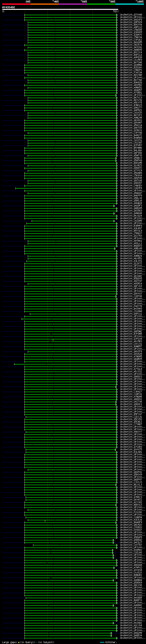
Task: Open hit UniRef100_Q4GXF5
Action: click(131, 20)
